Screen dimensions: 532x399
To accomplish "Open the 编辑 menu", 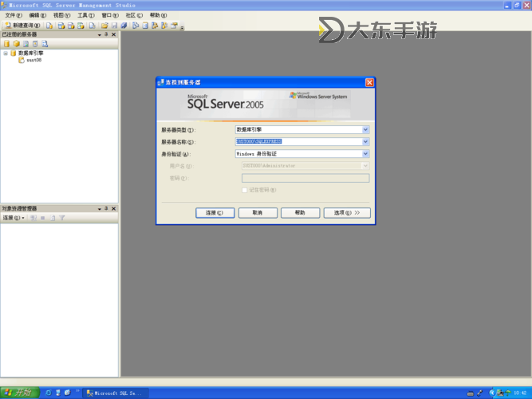I will coord(37,15).
